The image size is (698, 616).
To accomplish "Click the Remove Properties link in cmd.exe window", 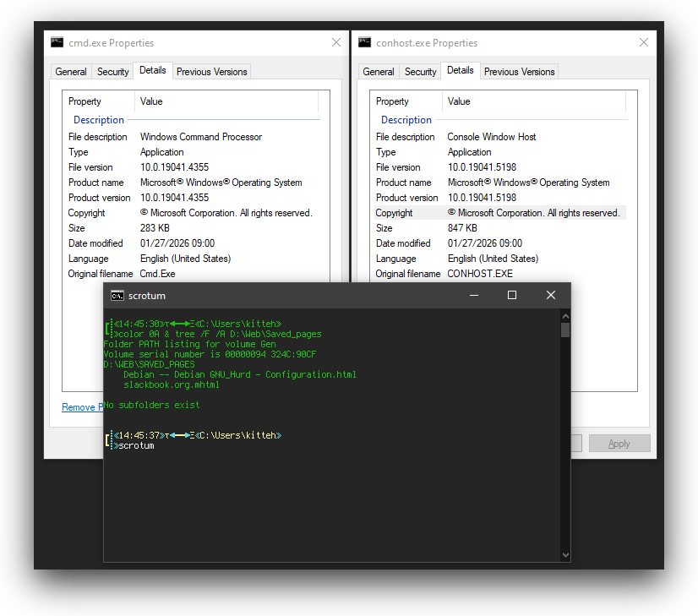I will (x=82, y=407).
